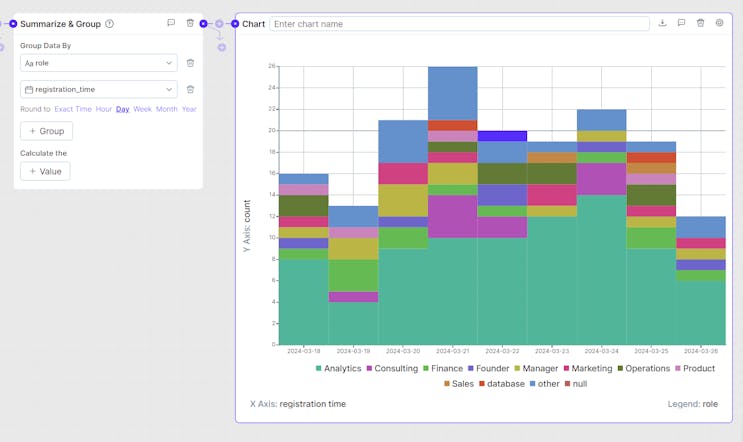This screenshot has height=442, width=743.
Task: Remove the registration_time grouping with its trash icon
Action: tap(190, 89)
